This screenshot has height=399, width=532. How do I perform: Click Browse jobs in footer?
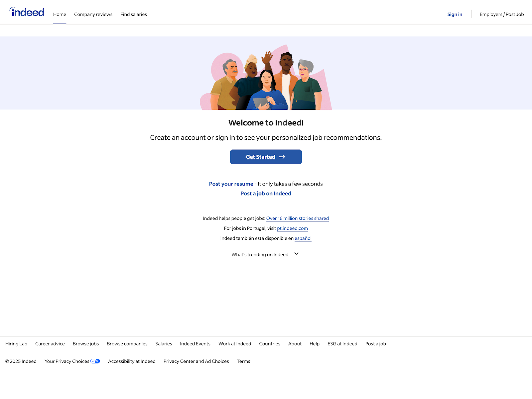[x=86, y=344]
